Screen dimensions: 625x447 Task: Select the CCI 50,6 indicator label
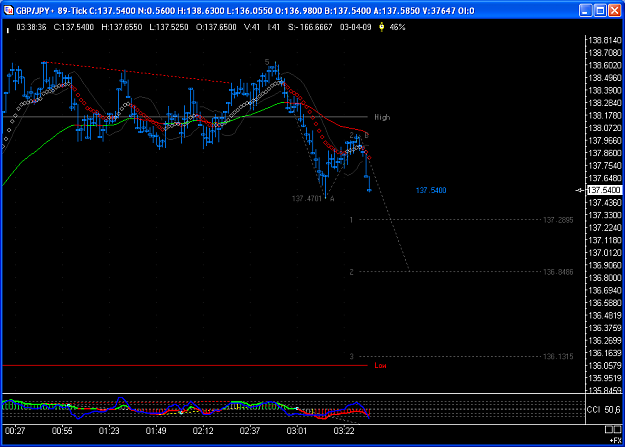(603, 410)
